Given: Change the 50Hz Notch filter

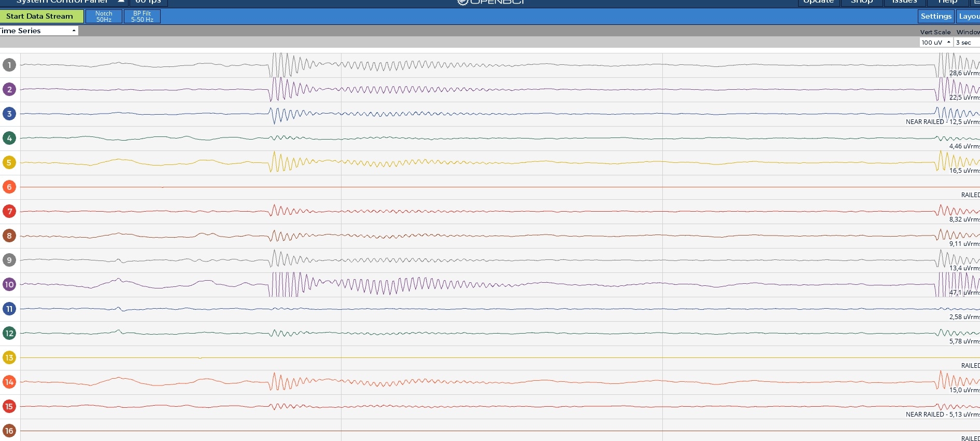Looking at the screenshot, I should tap(104, 17).
